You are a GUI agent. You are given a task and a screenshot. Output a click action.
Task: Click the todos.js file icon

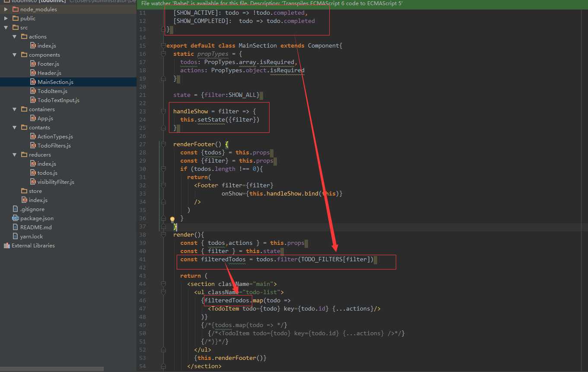click(33, 173)
